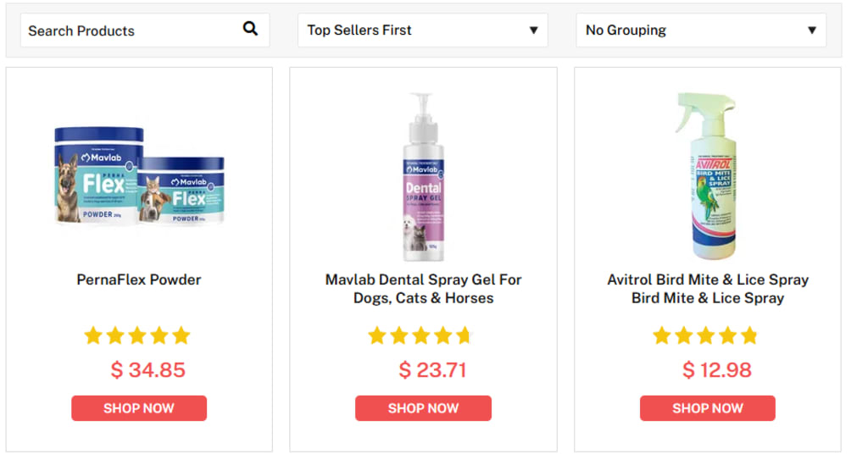
Task: Open the Top Sellers First sort dropdown
Action: [x=422, y=30]
